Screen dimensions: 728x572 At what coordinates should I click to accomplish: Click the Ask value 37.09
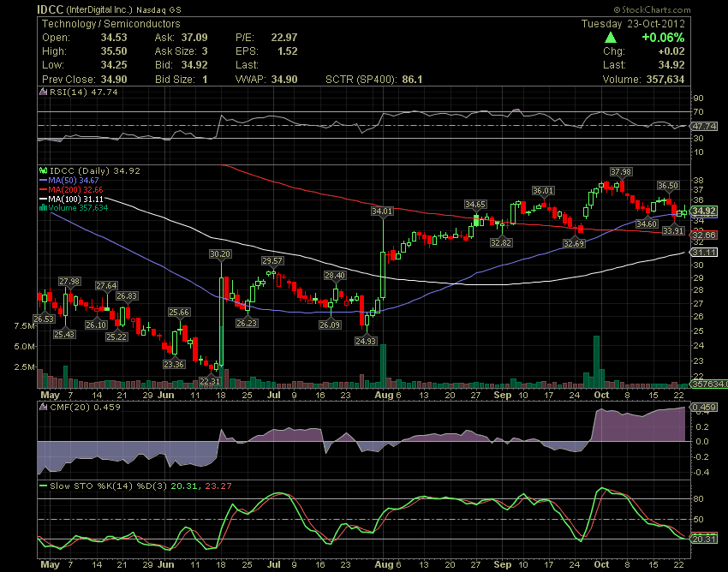pos(194,38)
